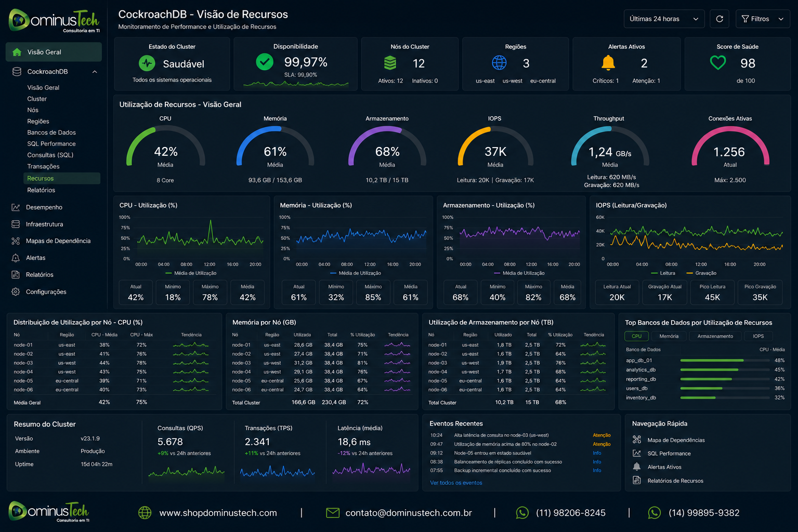Viewport: 798px width, 532px height.
Task: Collapse the CockroachDB sidebar section
Action: coord(95,72)
